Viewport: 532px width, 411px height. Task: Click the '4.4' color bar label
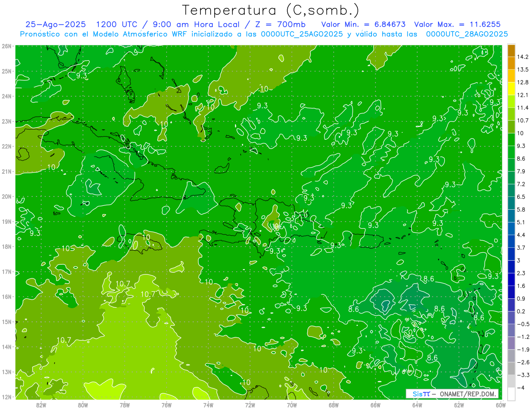tap(520, 235)
